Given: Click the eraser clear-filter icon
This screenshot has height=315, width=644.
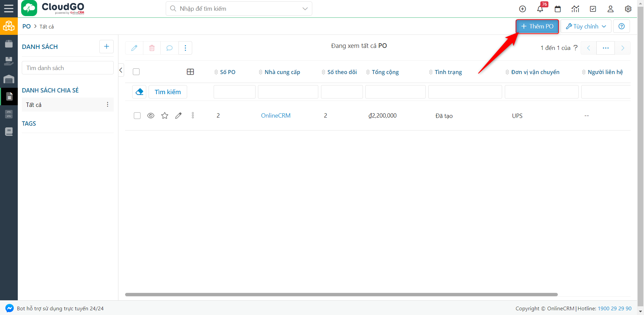Looking at the screenshot, I should (139, 92).
